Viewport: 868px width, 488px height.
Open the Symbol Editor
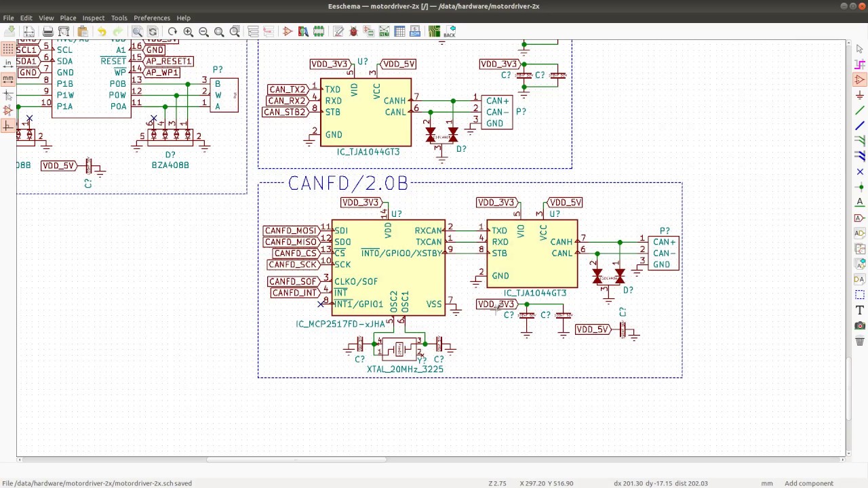click(x=288, y=31)
